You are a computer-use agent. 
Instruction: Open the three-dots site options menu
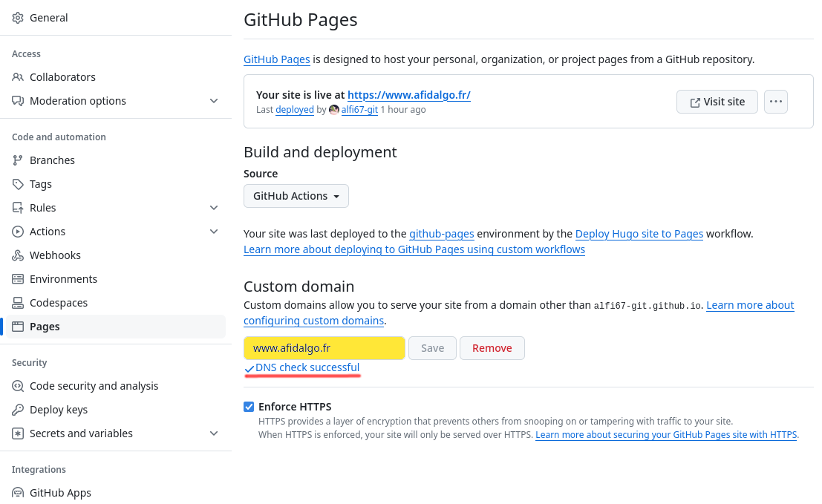776,102
